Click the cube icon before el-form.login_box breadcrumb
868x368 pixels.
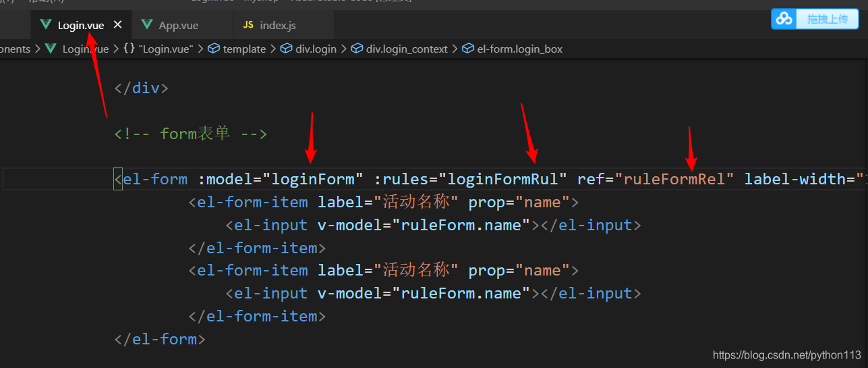point(467,49)
